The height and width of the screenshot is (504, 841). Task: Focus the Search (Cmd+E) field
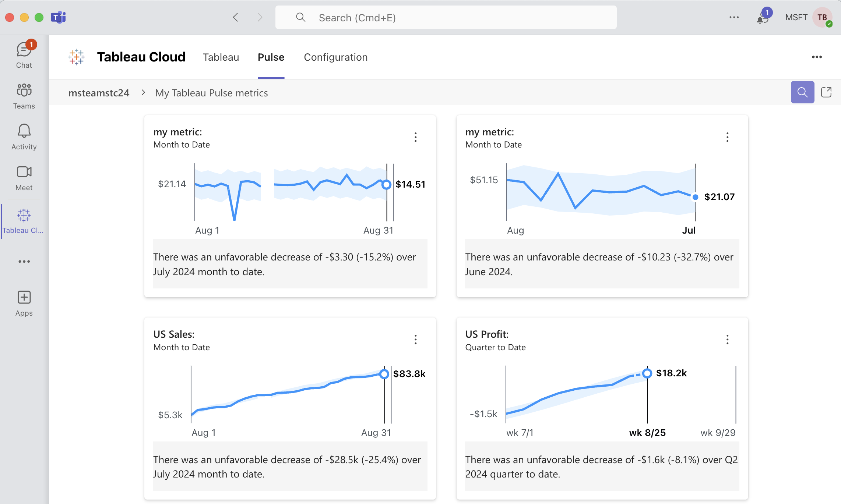[x=446, y=17]
